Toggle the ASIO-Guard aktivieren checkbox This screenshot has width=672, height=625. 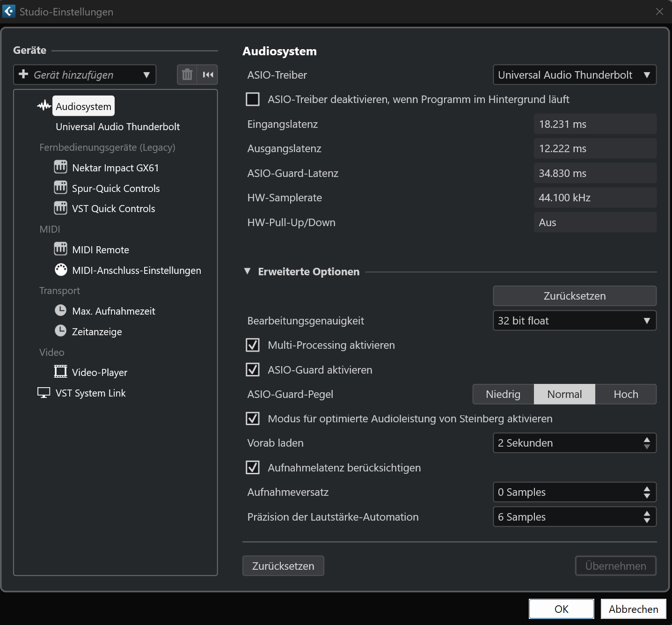coord(253,370)
